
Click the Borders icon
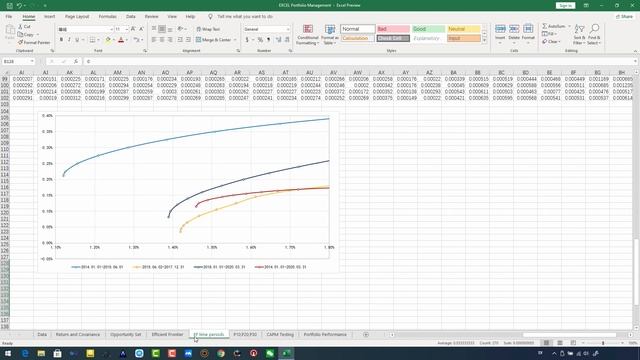tap(92, 40)
